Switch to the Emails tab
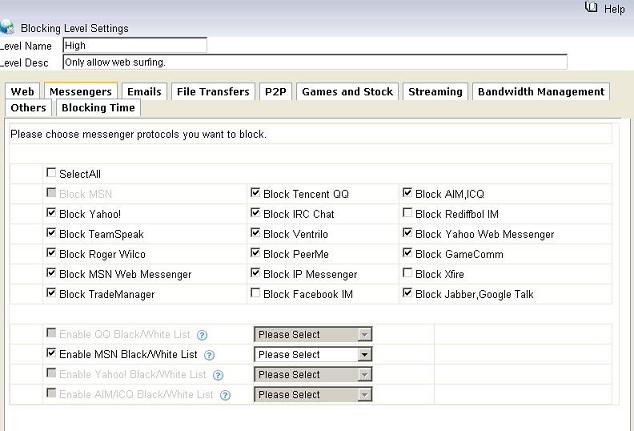Screen dimensions: 634x431 coord(144,91)
